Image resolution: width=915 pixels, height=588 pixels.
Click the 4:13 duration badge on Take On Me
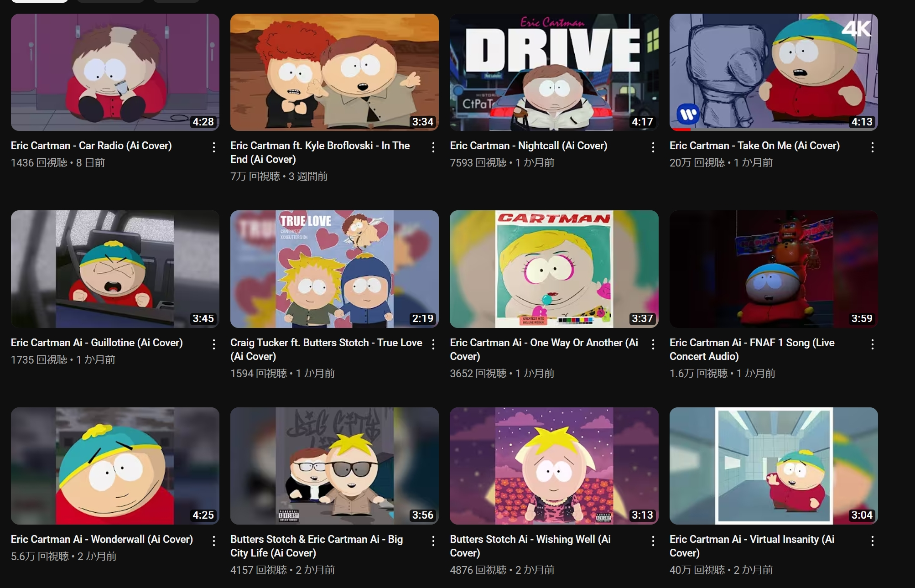(862, 122)
